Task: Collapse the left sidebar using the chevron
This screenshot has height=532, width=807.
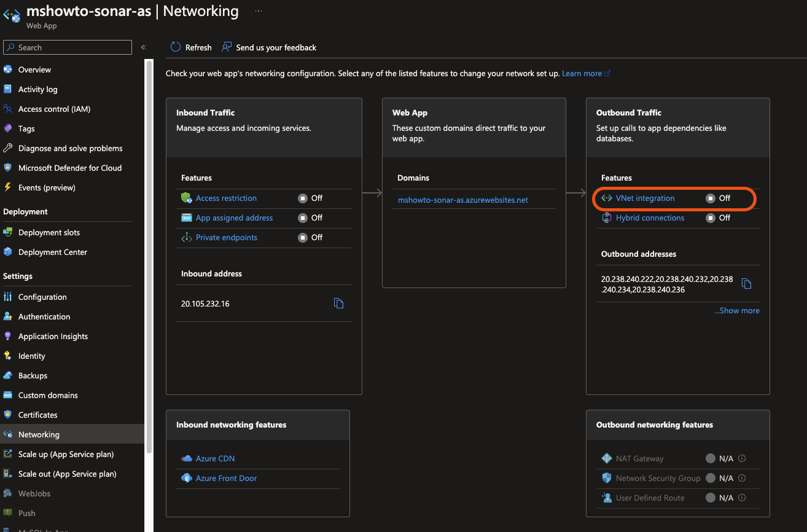Action: (143, 47)
